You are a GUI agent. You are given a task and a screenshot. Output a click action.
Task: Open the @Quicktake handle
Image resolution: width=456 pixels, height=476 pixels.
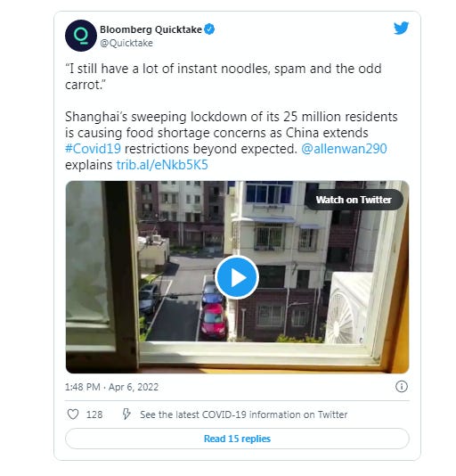pos(126,43)
